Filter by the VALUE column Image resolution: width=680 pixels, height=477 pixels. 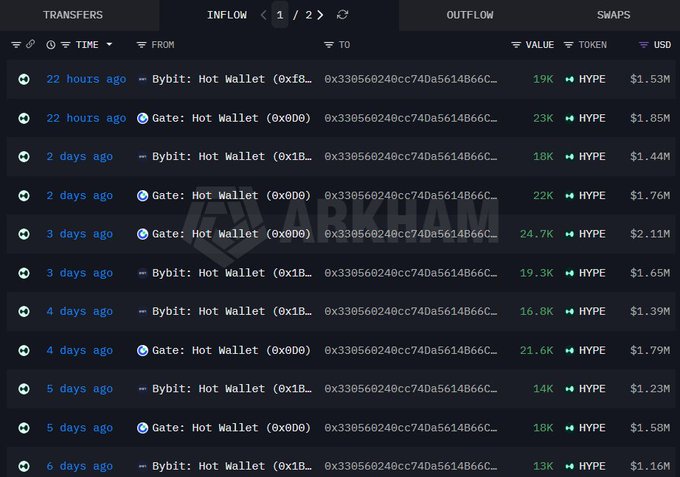pos(516,45)
